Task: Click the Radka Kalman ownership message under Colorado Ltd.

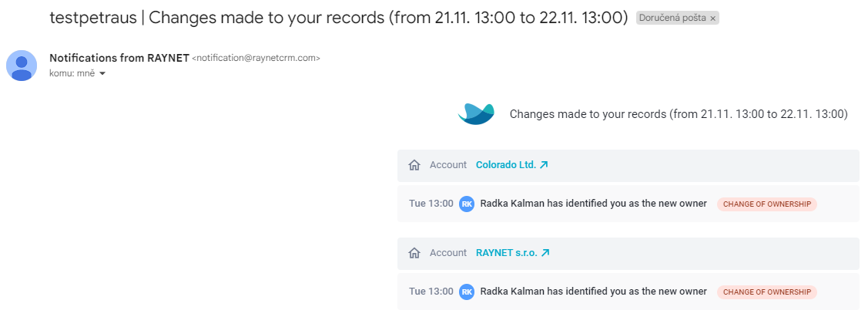Action: pyautogui.click(x=593, y=204)
